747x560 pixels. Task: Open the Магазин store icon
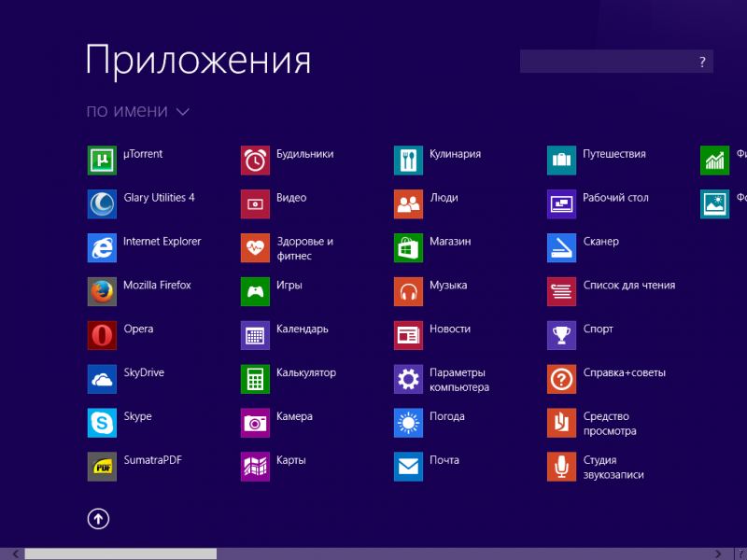click(x=408, y=248)
